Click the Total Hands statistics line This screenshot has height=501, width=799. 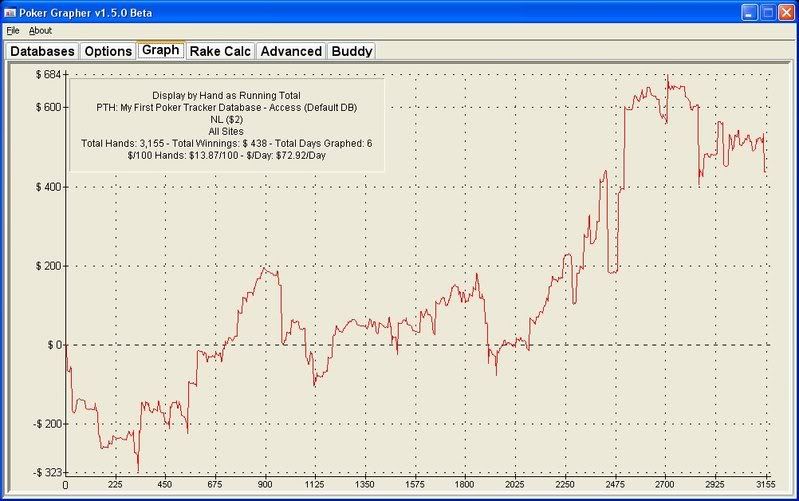click(x=226, y=144)
